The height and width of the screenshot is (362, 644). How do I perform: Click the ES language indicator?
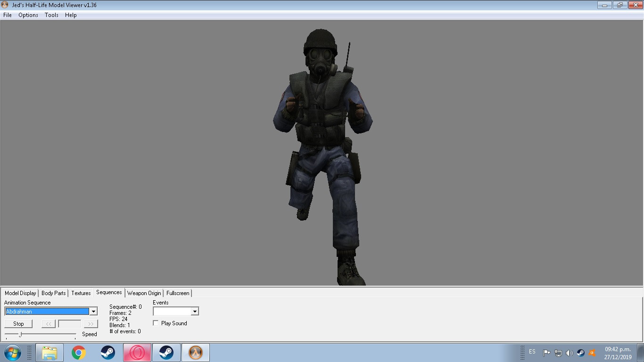(533, 352)
